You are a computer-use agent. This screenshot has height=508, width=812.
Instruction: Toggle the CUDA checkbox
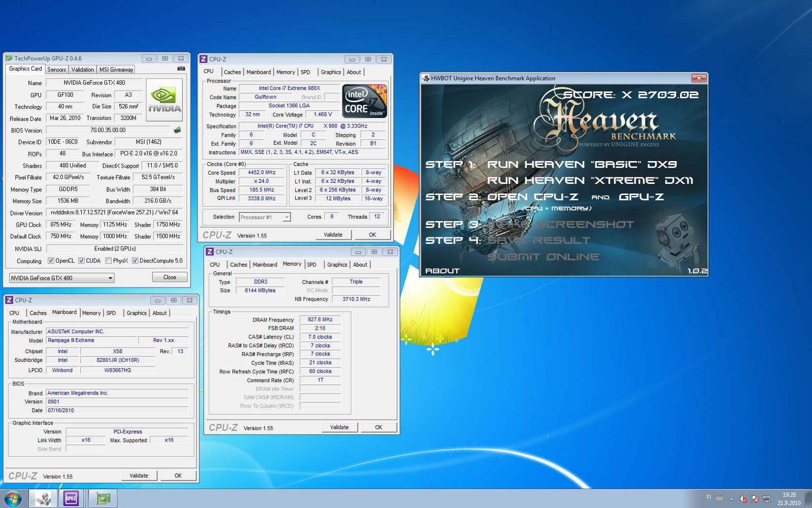pyautogui.click(x=81, y=261)
